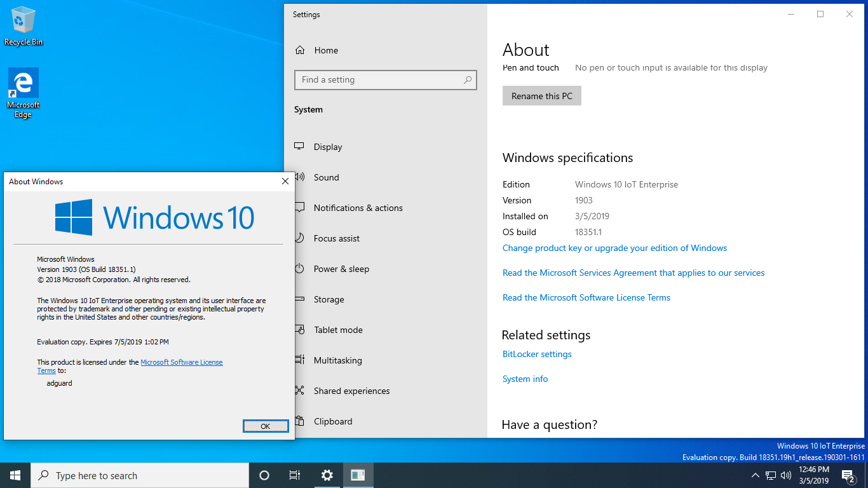Open the Windows Start button

point(15,475)
